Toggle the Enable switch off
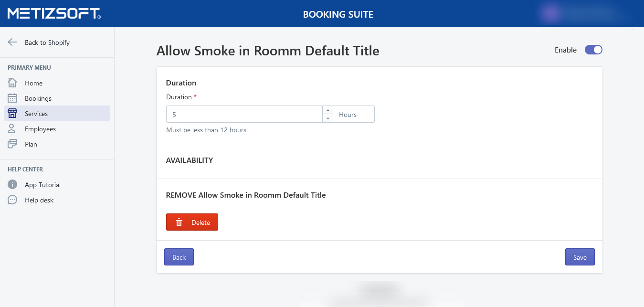 (593, 50)
